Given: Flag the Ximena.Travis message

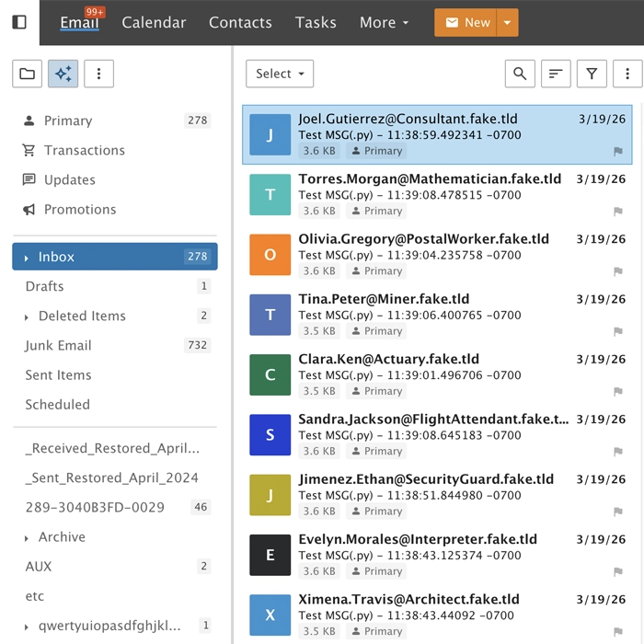Looking at the screenshot, I should click(x=617, y=631).
